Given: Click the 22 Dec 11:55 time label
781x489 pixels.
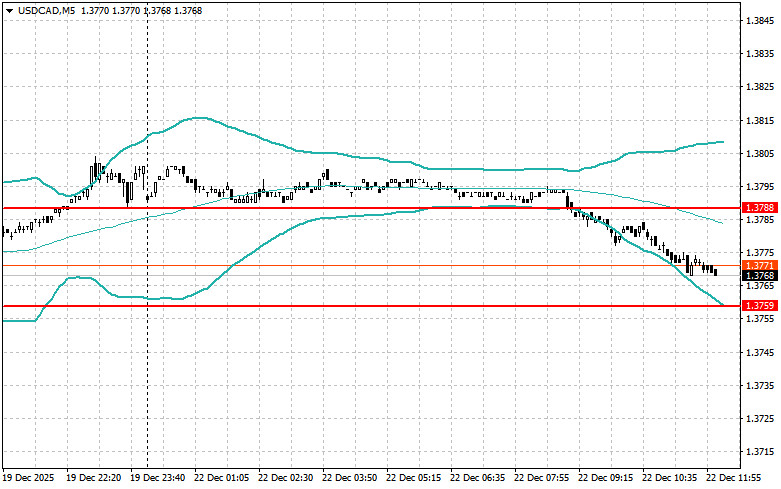Looking at the screenshot, I should tap(733, 478).
